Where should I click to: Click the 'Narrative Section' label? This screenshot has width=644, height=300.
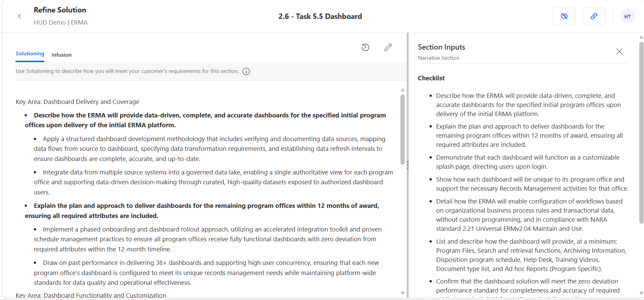pyautogui.click(x=438, y=58)
